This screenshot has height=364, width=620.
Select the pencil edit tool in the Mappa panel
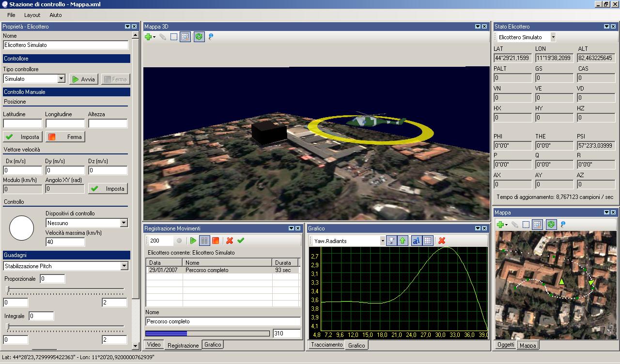515,225
